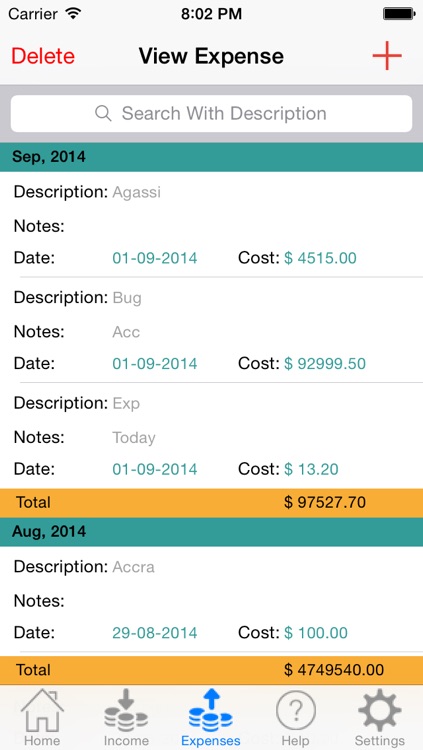This screenshot has height=750, width=423.
Task: Open the Home tab icon
Action: [42, 710]
